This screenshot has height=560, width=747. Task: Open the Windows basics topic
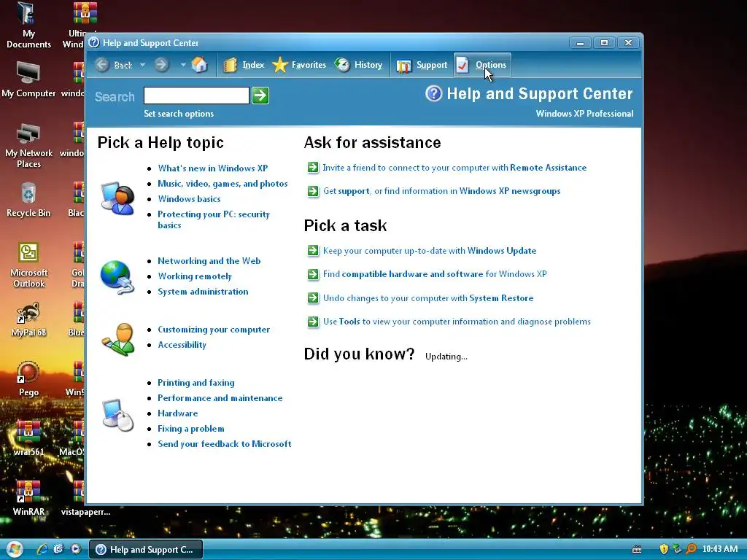click(189, 198)
